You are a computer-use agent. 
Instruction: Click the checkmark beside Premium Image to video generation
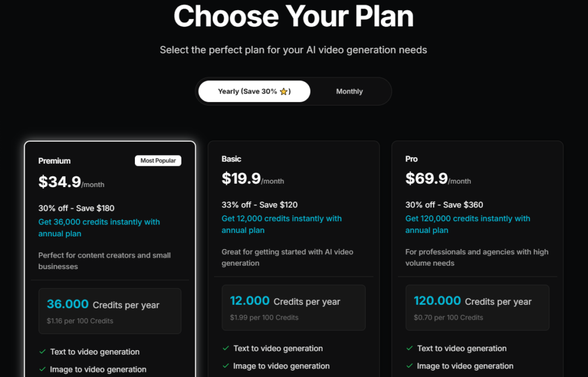click(x=42, y=369)
